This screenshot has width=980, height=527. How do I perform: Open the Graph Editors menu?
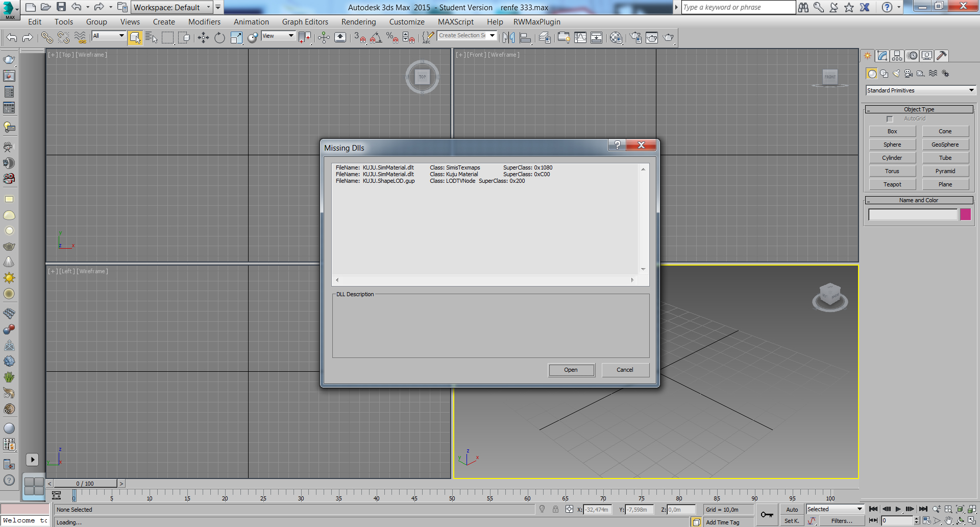[305, 22]
